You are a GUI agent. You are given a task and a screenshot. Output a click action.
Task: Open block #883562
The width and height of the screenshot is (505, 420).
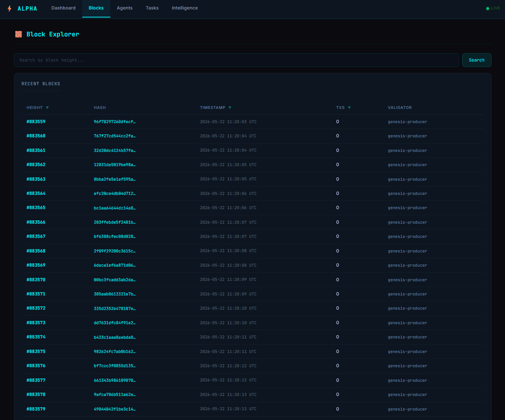[36, 165]
